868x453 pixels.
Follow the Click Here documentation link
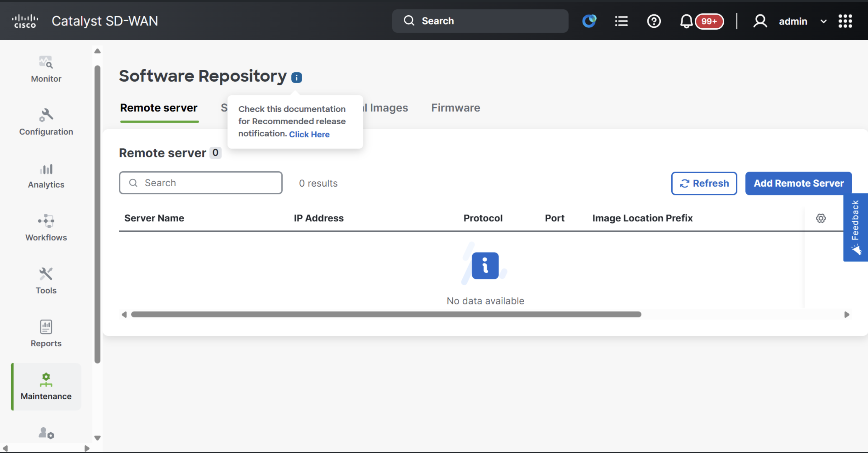pos(309,134)
